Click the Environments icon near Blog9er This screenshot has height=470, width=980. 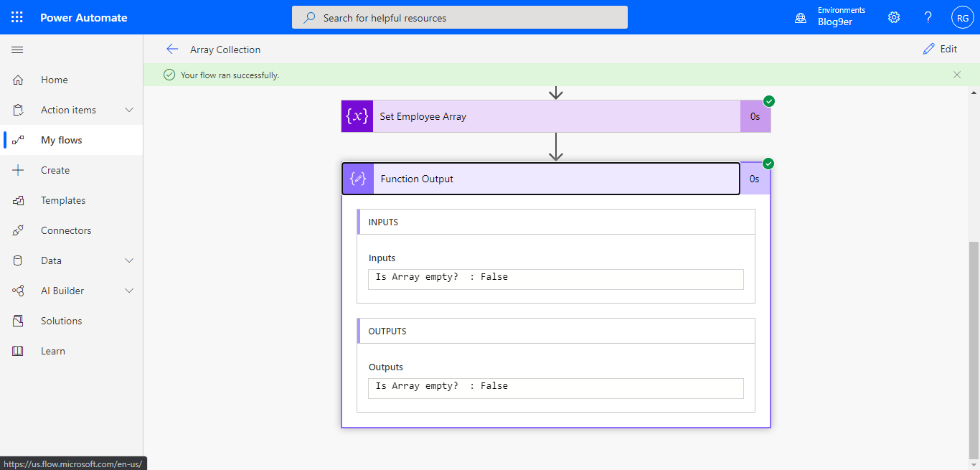point(800,17)
